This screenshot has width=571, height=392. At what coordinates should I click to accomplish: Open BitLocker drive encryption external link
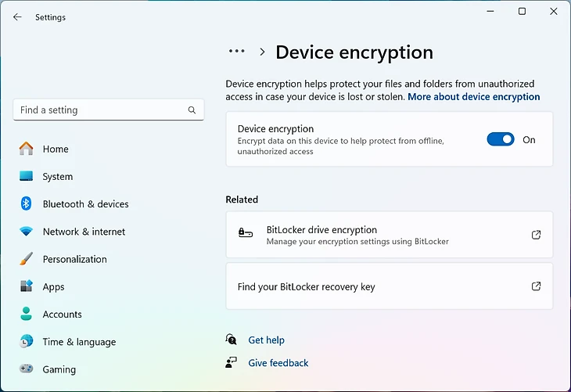click(x=536, y=235)
